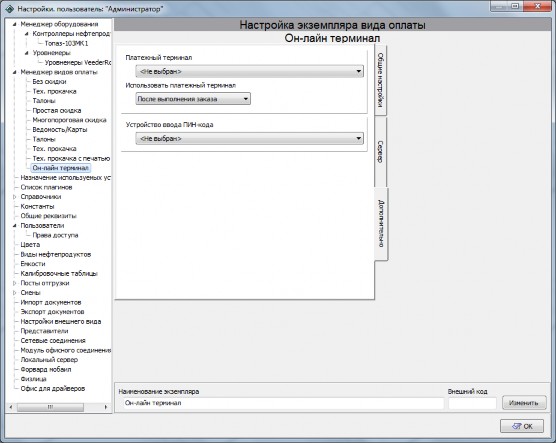Open Права доступа tree item
This screenshot has height=443, width=556.
pyautogui.click(x=55, y=235)
